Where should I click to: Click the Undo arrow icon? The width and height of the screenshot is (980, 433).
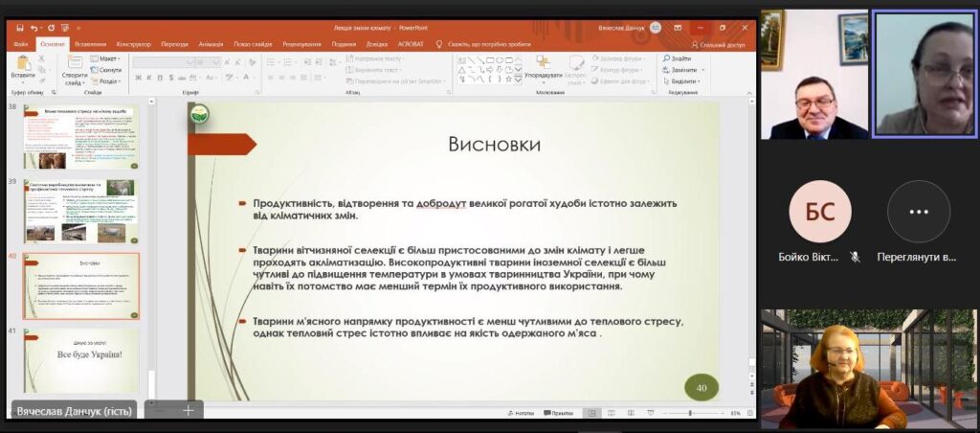[x=34, y=29]
